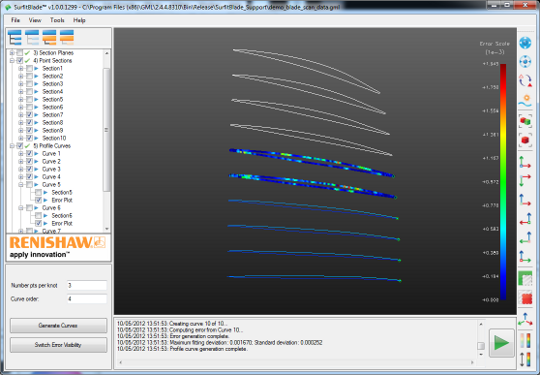Expand the Section9 tree node

point(21,131)
